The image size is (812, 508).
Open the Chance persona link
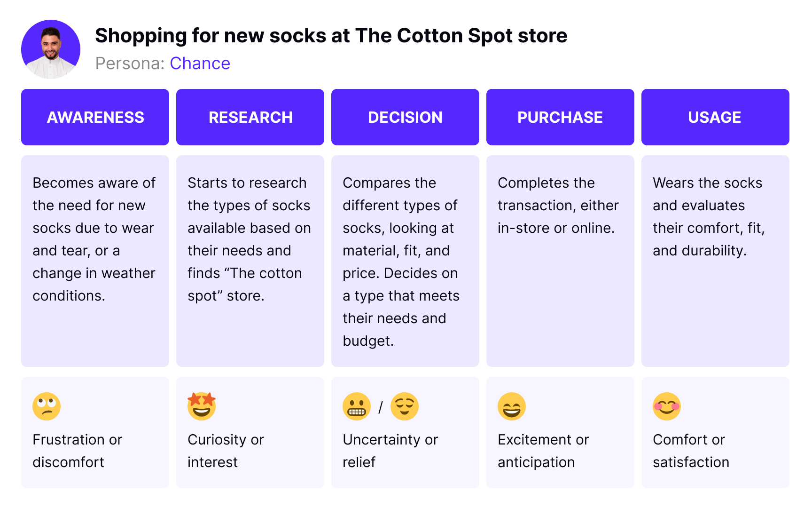tap(200, 63)
